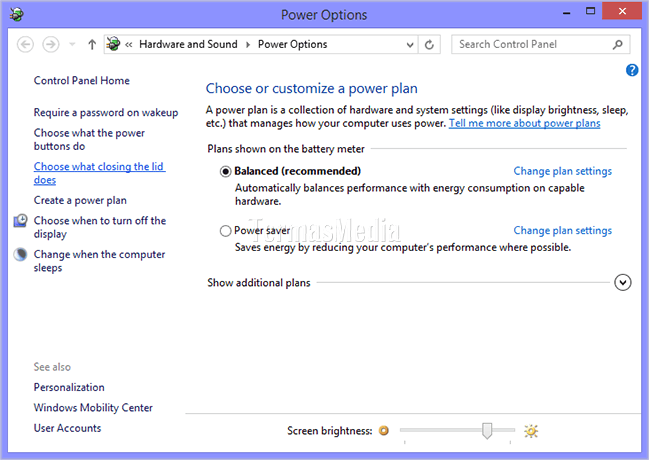Select the Balanced (recommended) power plan

[225, 171]
